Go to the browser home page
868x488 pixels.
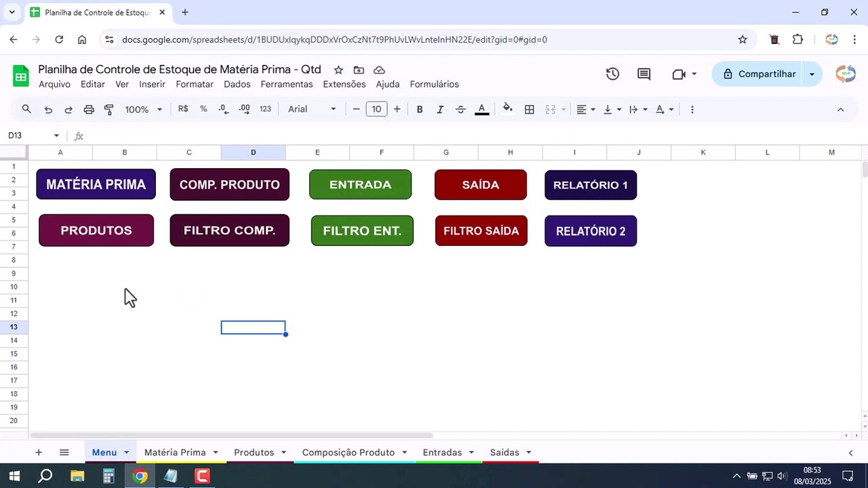pyautogui.click(x=82, y=39)
